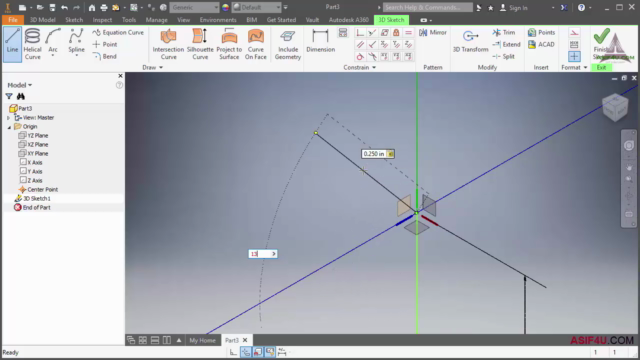The image size is (640, 360).
Task: Open the Environments tab
Action: 218,20
